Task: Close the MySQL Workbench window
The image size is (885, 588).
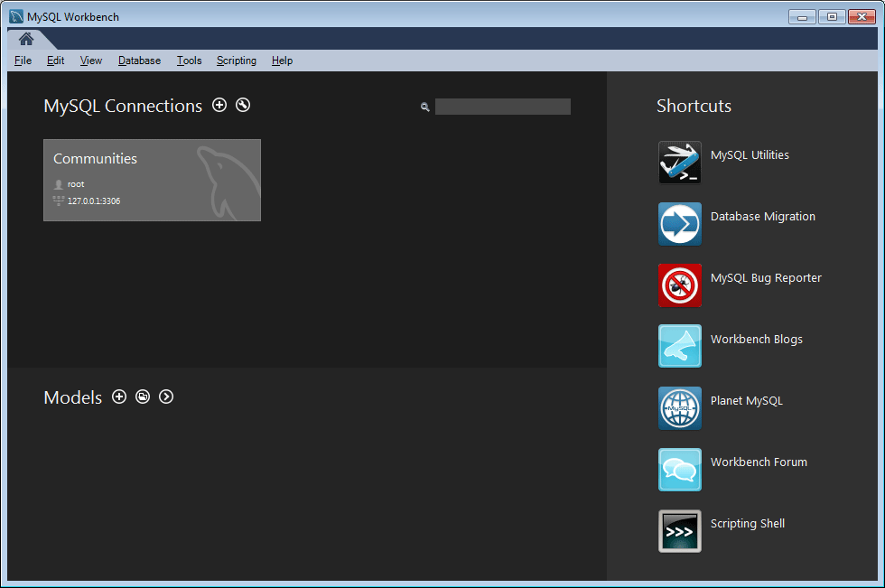Action: click(862, 17)
